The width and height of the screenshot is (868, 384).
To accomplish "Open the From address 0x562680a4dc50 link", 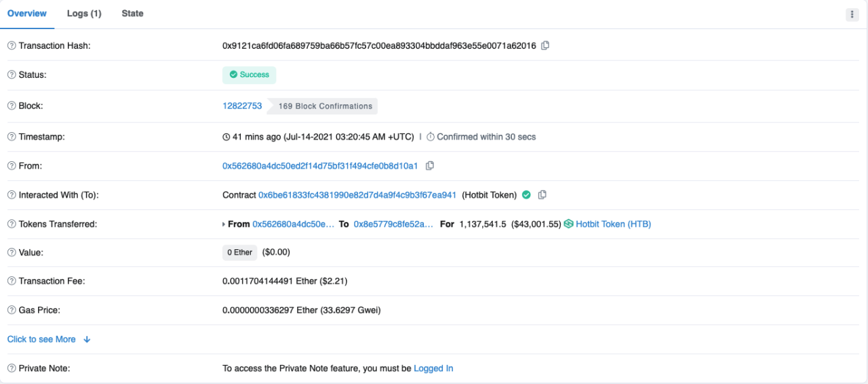I will [320, 166].
